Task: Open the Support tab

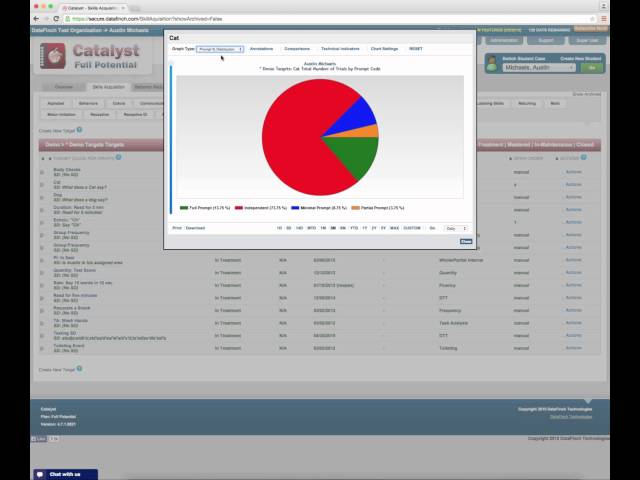Action: tap(546, 40)
